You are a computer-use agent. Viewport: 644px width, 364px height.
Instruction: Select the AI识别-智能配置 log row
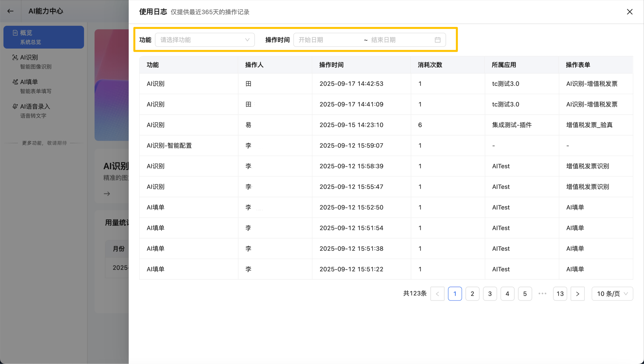coord(169,146)
